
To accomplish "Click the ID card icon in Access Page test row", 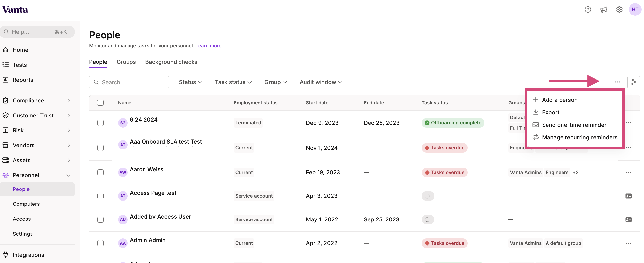I will coord(628,196).
